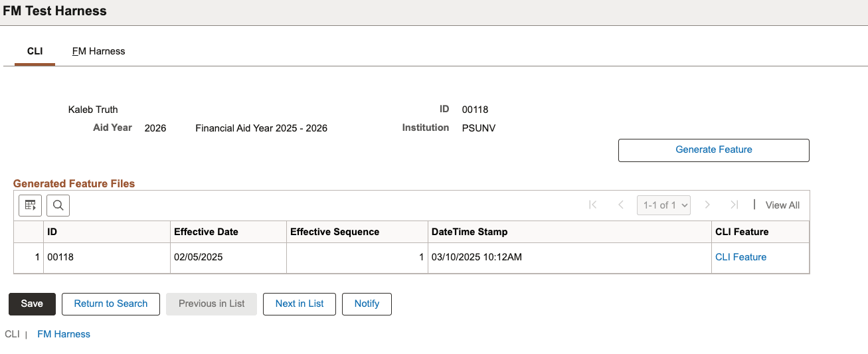Click the Generate Feature button
Image resolution: width=868 pixels, height=354 pixels.
tap(714, 150)
